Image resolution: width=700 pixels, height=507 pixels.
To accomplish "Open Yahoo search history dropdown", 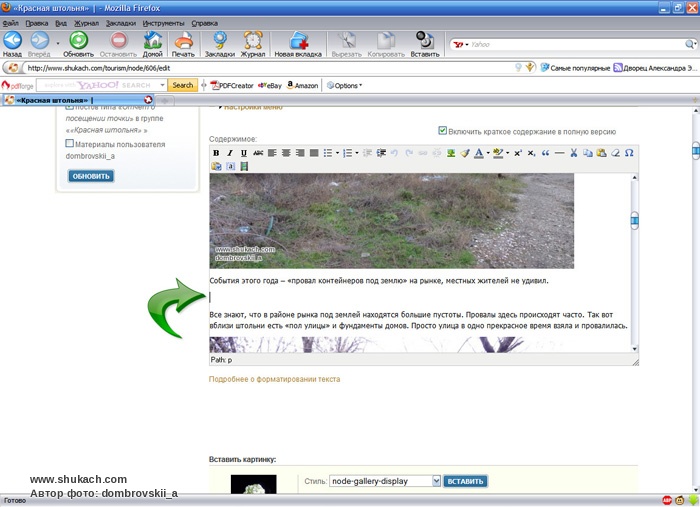I will pos(162,85).
